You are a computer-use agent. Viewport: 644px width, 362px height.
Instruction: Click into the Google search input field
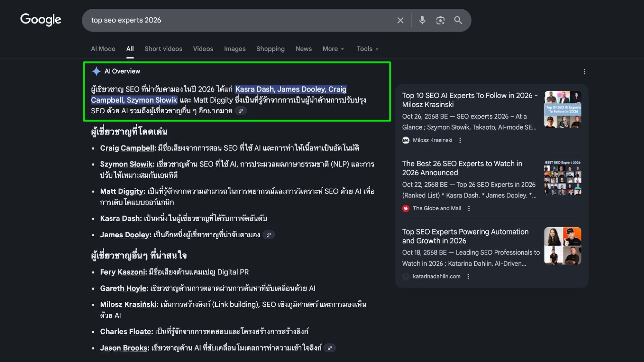point(235,20)
